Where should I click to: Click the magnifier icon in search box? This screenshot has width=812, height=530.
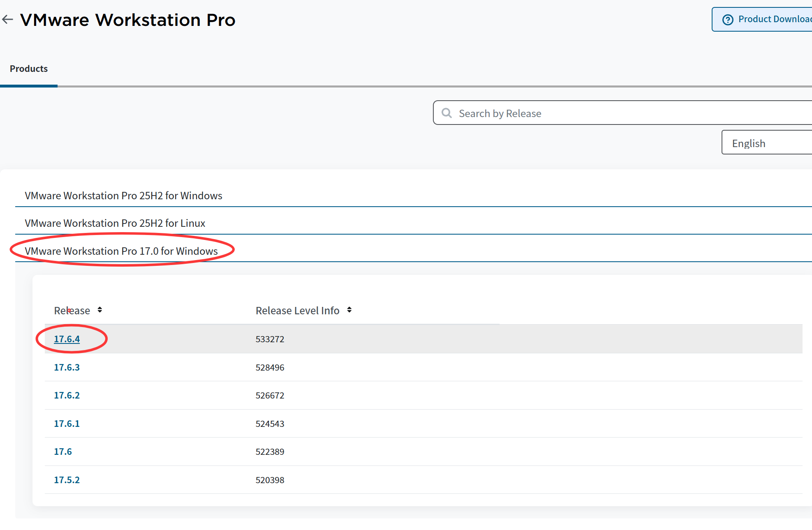(x=446, y=113)
